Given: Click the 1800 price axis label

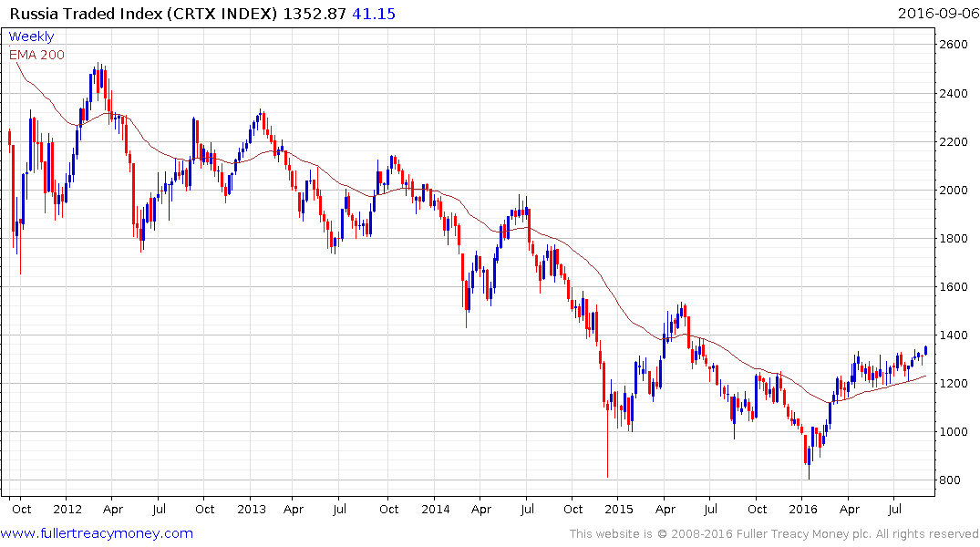Looking at the screenshot, I should pyautogui.click(x=954, y=238).
